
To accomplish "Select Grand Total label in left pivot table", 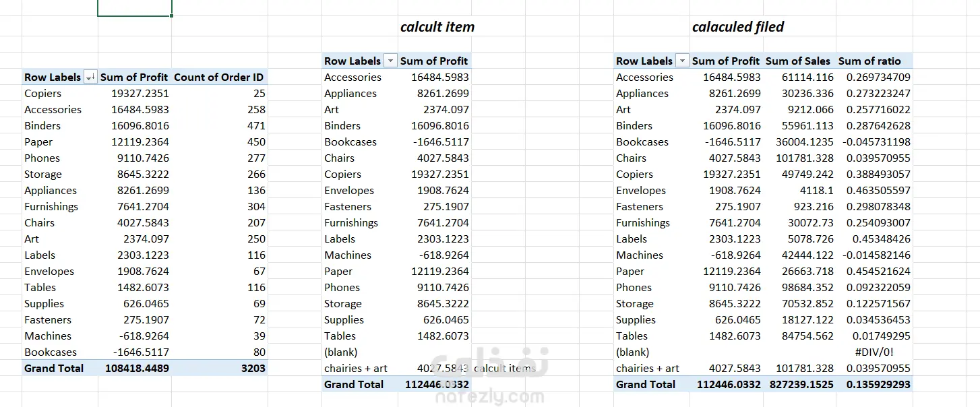I will click(x=54, y=369).
